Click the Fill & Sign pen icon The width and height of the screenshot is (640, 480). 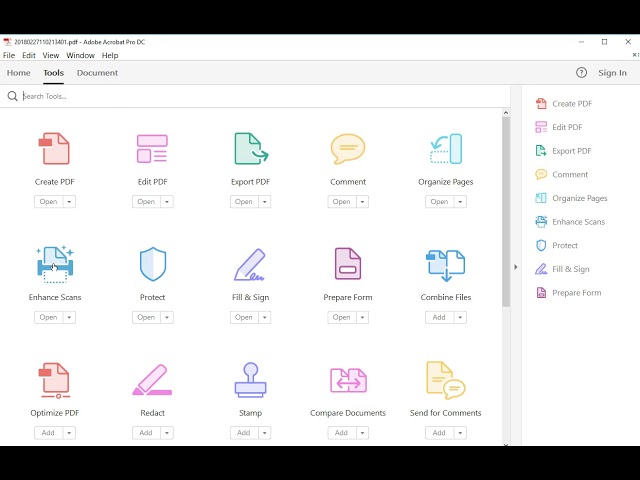[250, 264]
